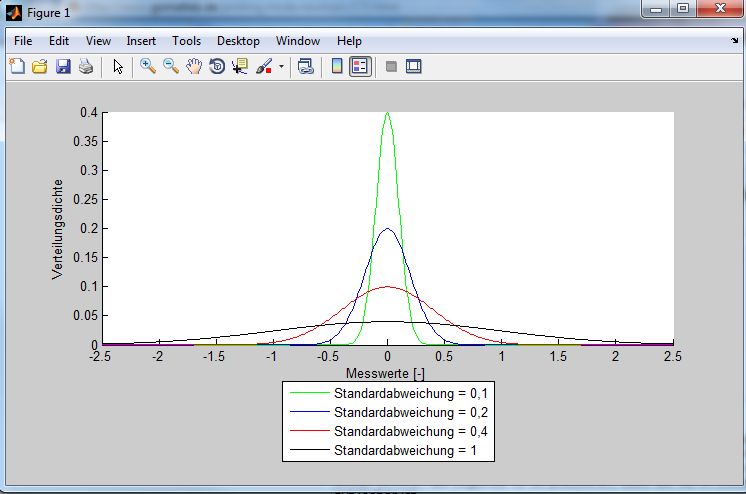Activate the Pan hand tool
Viewport: 746px width, 494px height.
point(194,67)
